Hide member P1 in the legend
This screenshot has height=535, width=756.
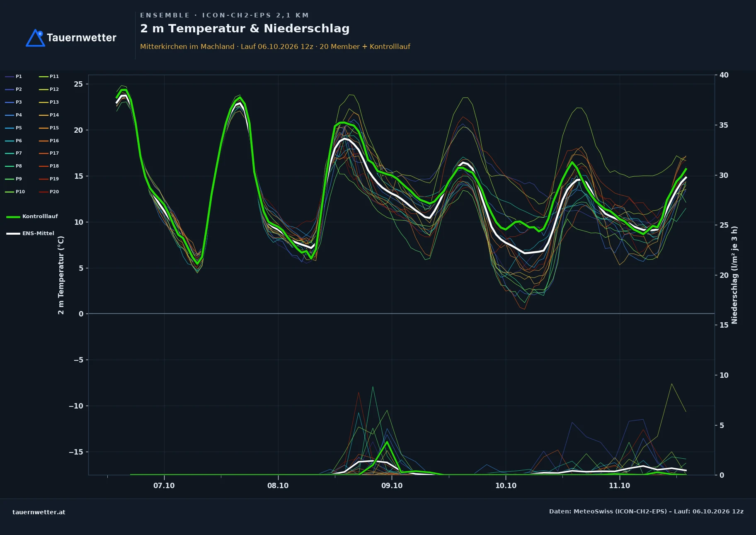pyautogui.click(x=14, y=76)
